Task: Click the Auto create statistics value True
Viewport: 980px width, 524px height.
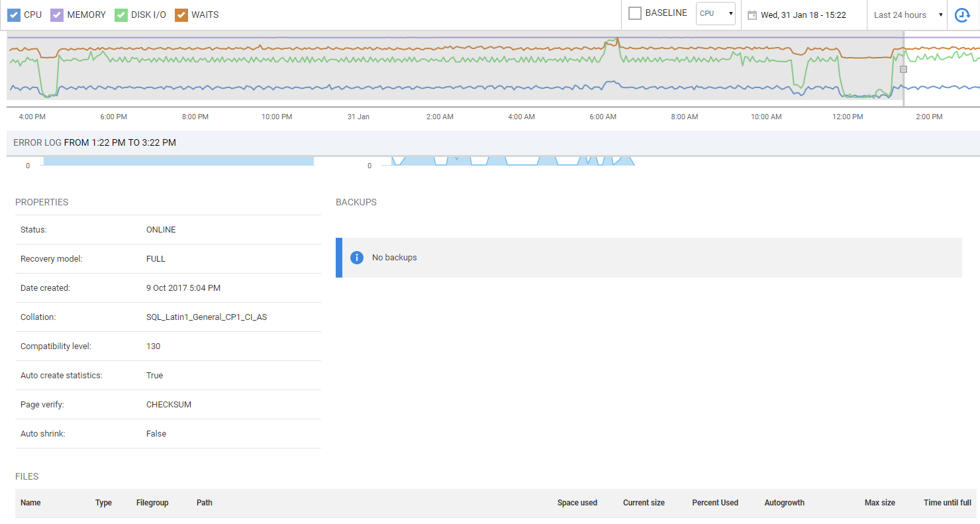Action: pyautogui.click(x=154, y=376)
